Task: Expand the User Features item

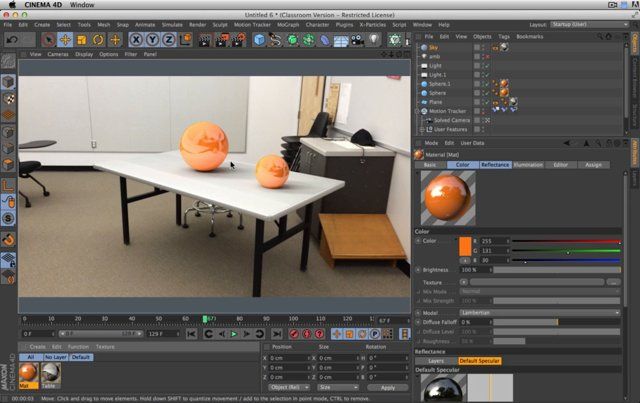Action: [422, 129]
